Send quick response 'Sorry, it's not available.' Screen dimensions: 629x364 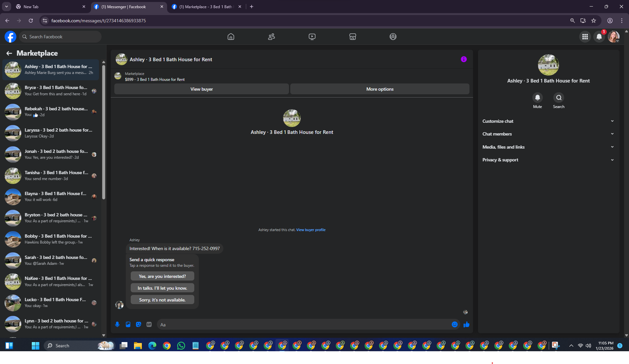162,300
